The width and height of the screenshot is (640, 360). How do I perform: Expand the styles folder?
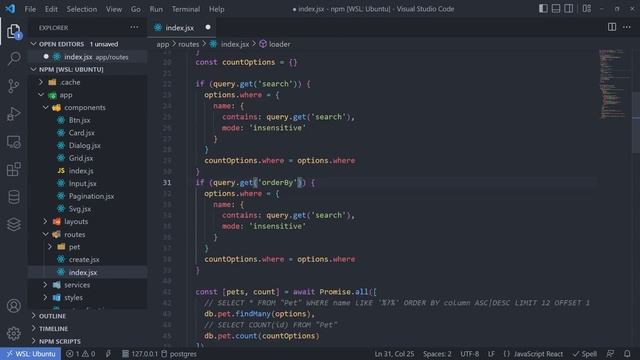coord(88,298)
